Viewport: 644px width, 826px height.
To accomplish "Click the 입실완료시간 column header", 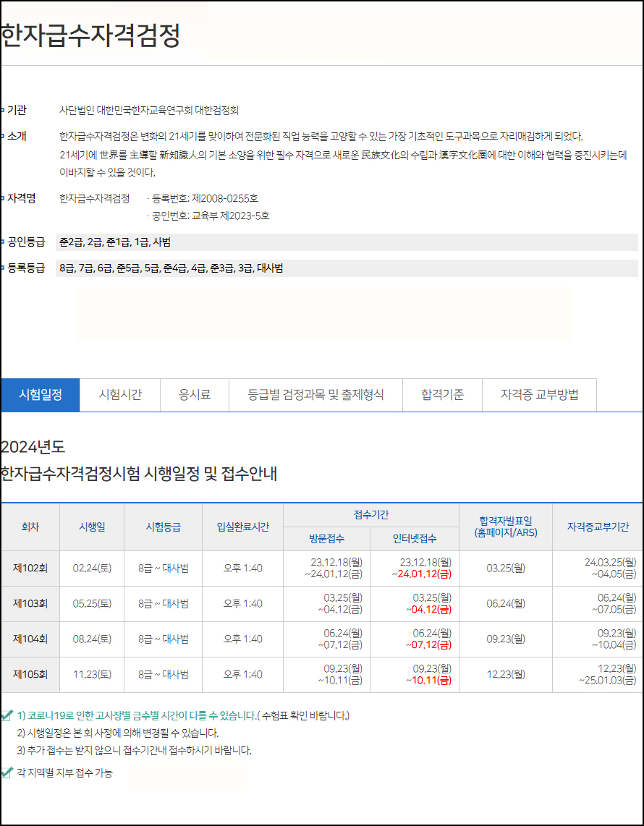I will pos(242,527).
